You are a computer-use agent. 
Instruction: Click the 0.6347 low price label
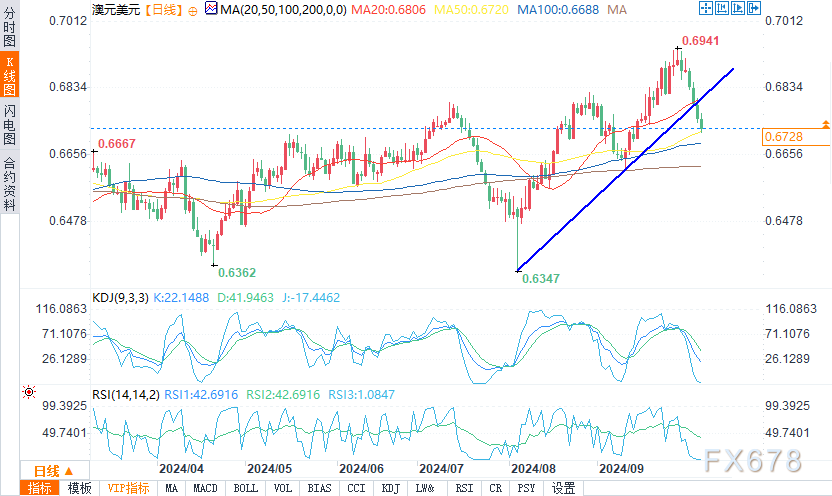pos(541,279)
